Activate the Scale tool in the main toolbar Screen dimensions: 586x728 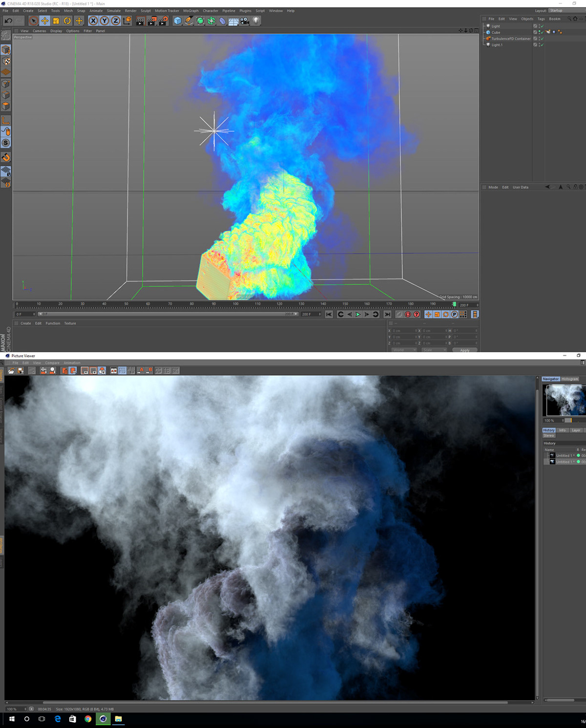tap(56, 21)
